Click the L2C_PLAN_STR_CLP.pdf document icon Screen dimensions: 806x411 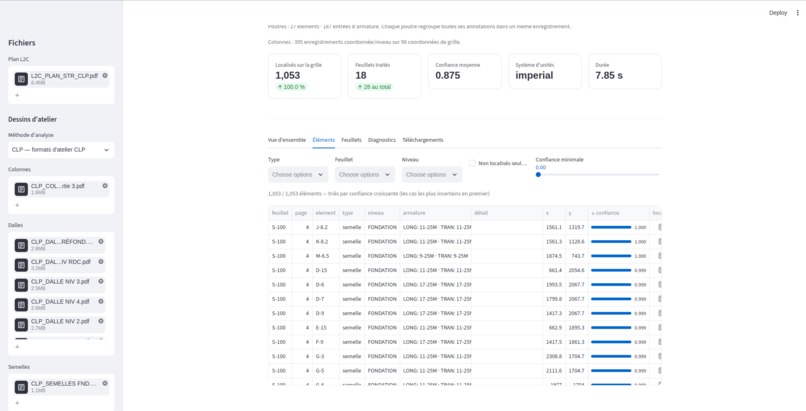(21, 79)
